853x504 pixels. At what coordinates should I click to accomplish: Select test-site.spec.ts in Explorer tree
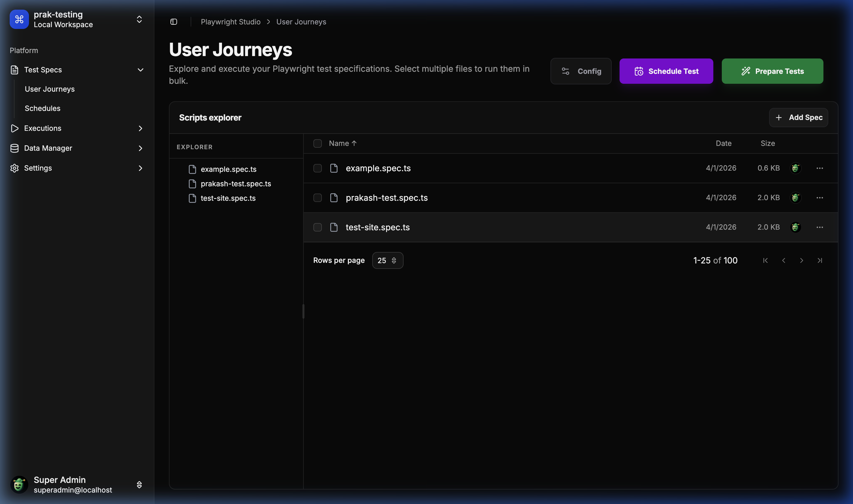tap(228, 198)
